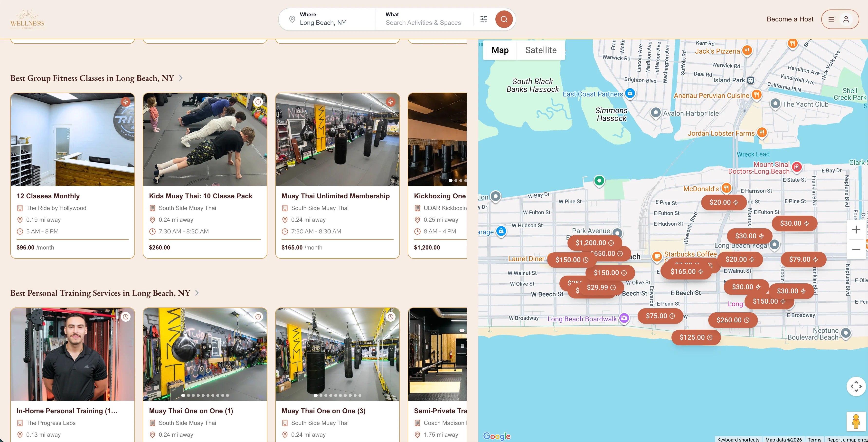This screenshot has height=442, width=868.
Task: Click the Avalon Harbor Isle map marker
Action: click(655, 113)
